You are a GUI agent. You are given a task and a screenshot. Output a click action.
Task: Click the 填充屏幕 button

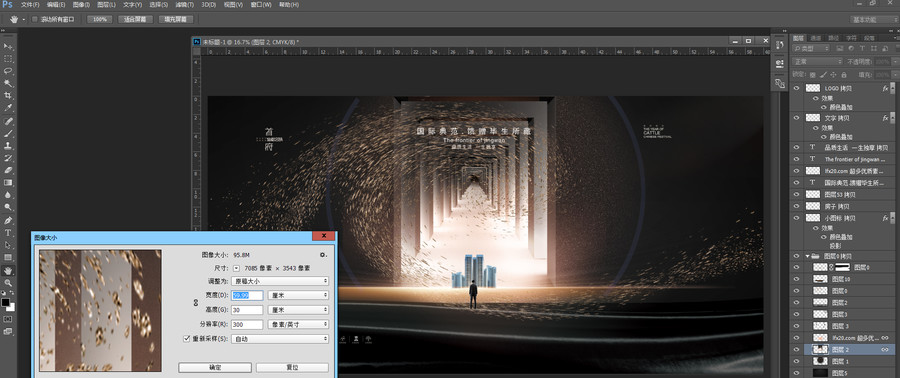pyautogui.click(x=176, y=19)
